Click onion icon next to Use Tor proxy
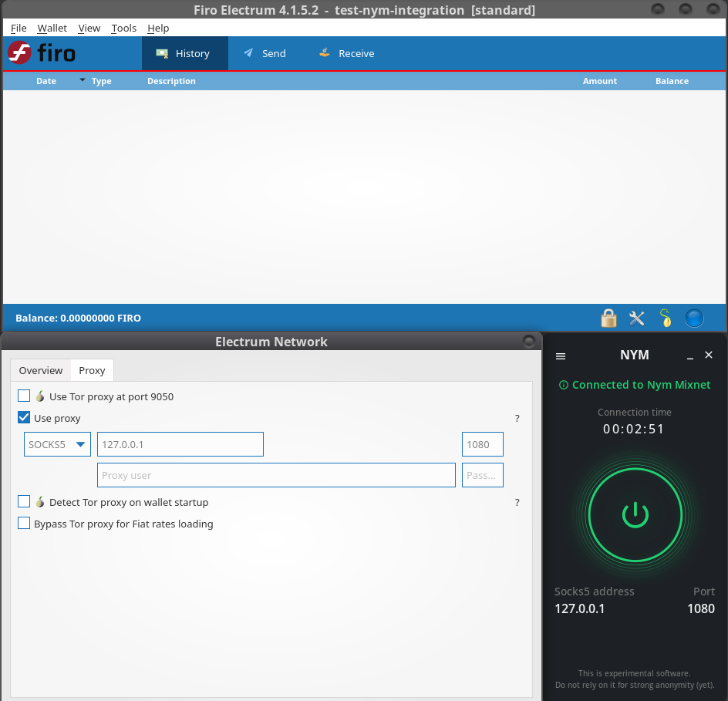This screenshot has width=728, height=701. (40, 396)
